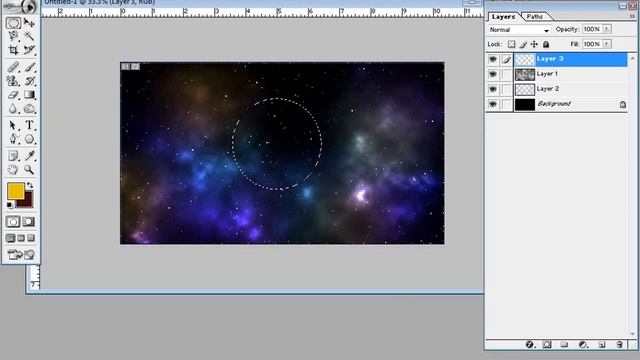
Task: Select the Gradient tool
Action: click(x=29, y=95)
